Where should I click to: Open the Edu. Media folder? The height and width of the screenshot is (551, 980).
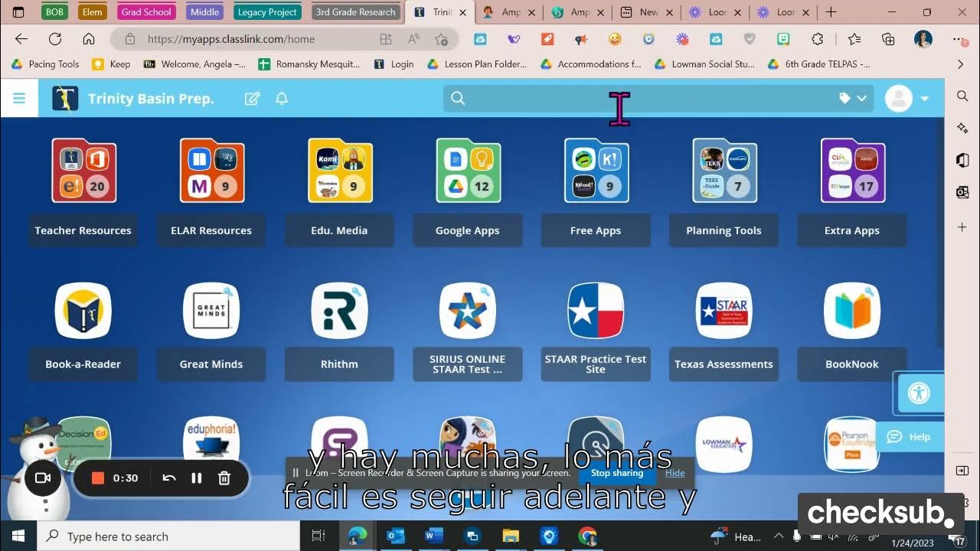[x=340, y=171]
